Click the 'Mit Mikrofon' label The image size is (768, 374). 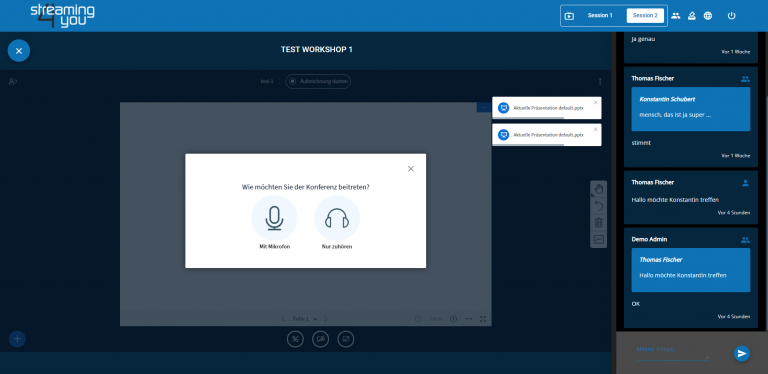pos(275,247)
